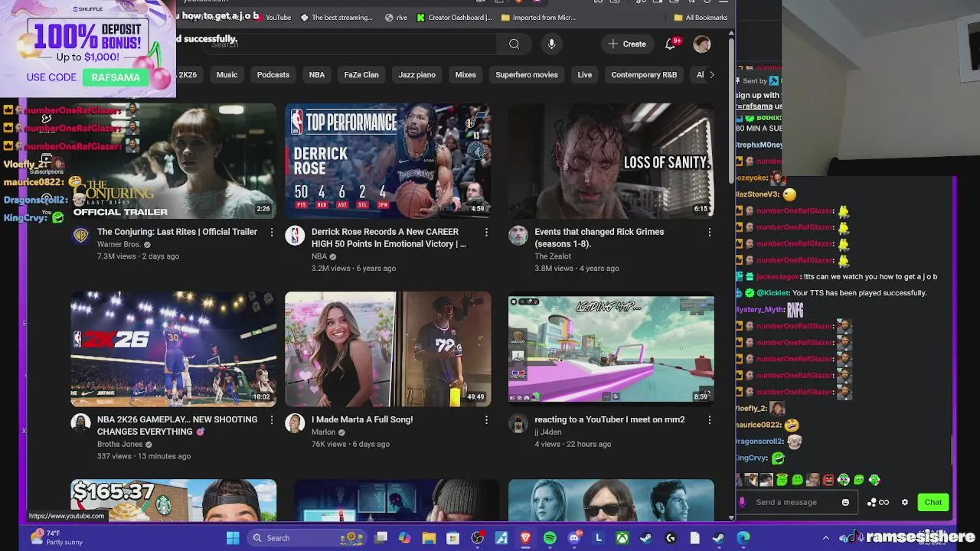The height and width of the screenshot is (551, 980).
Task: Click the Create button
Action: pos(627,44)
